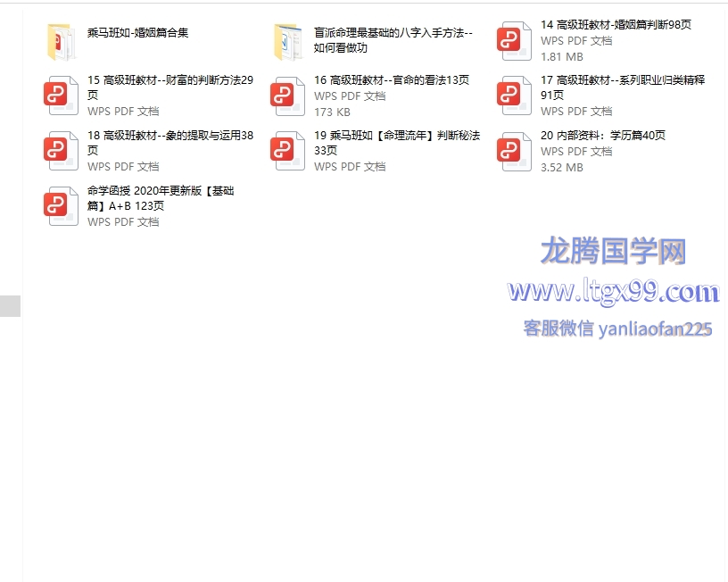Select PDF icon for 17 高级班教材--系列职业归类精释91页
This screenshot has width=728, height=582.
point(514,96)
